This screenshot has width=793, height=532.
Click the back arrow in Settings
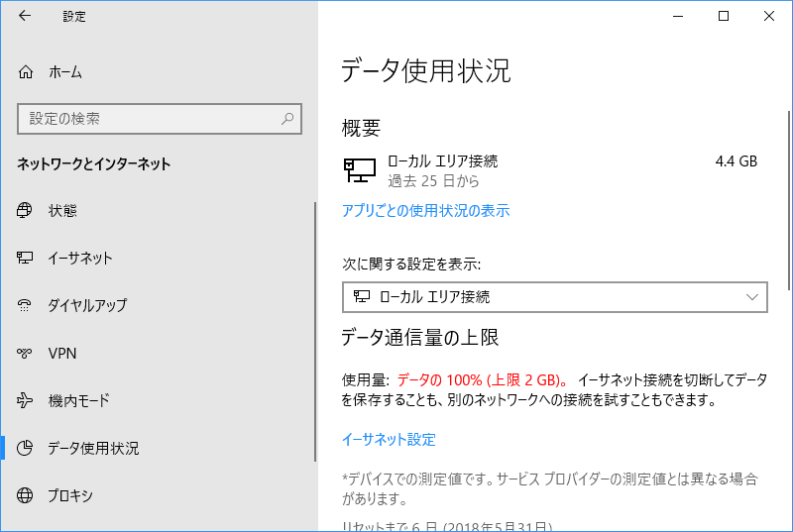[24, 16]
